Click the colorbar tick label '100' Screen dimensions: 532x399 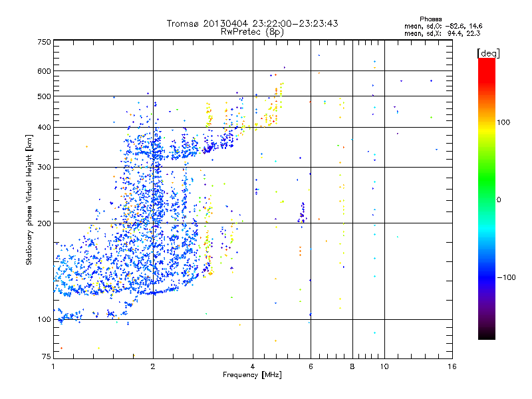point(503,122)
